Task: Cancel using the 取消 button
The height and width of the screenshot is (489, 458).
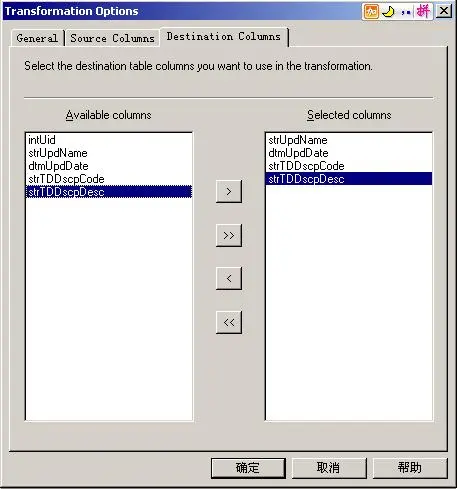Action: coord(329,468)
